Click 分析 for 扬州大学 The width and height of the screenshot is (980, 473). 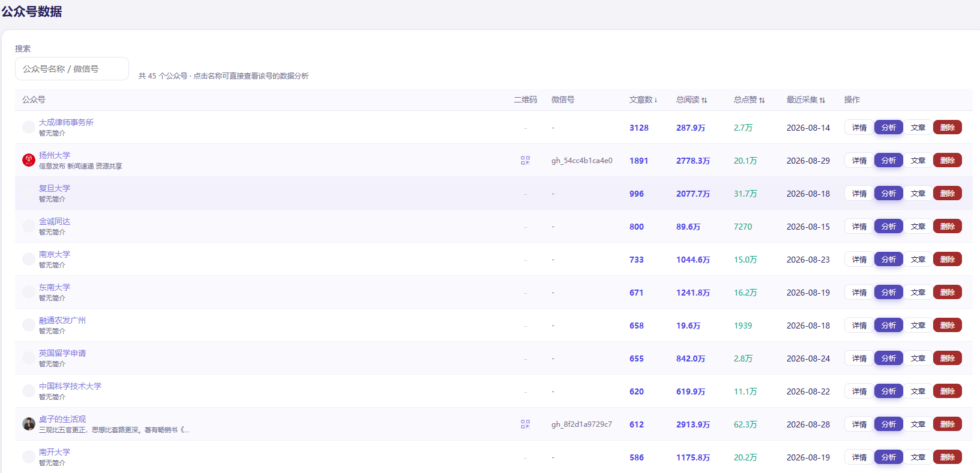889,161
